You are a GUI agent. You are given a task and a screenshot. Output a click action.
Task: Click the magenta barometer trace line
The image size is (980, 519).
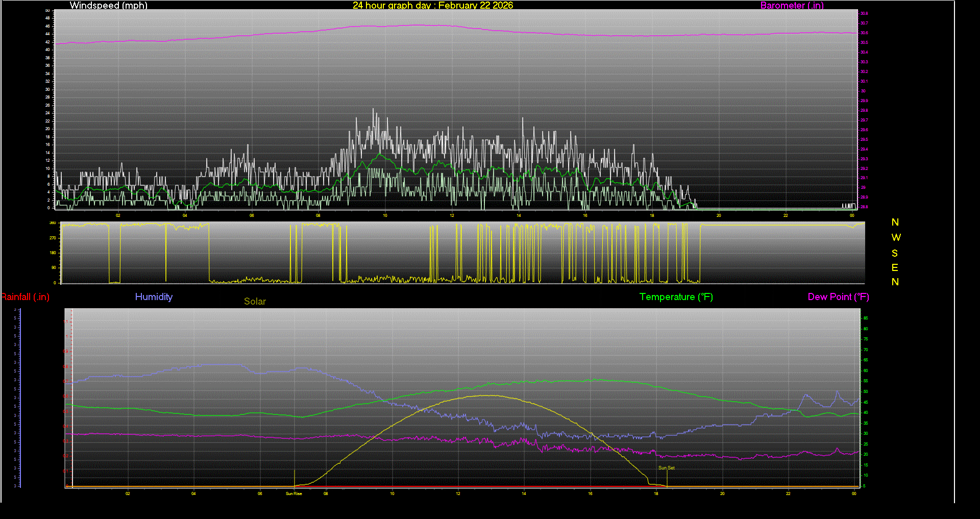point(408,24)
